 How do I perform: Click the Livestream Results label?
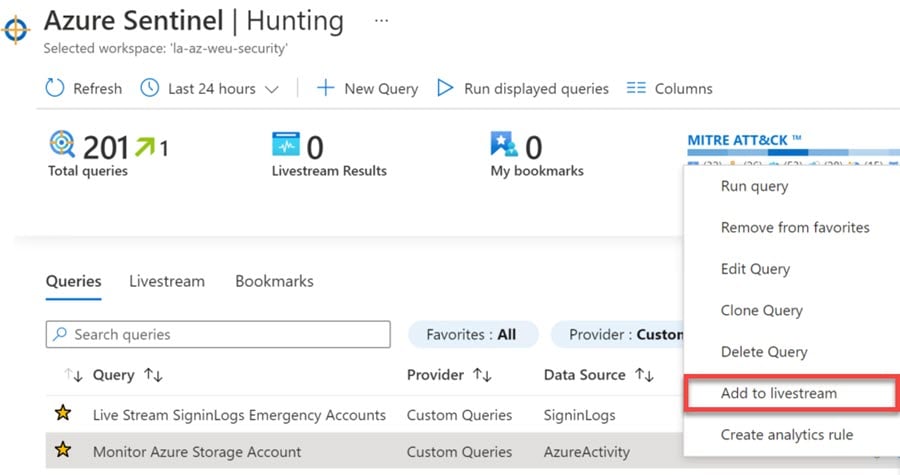(329, 171)
